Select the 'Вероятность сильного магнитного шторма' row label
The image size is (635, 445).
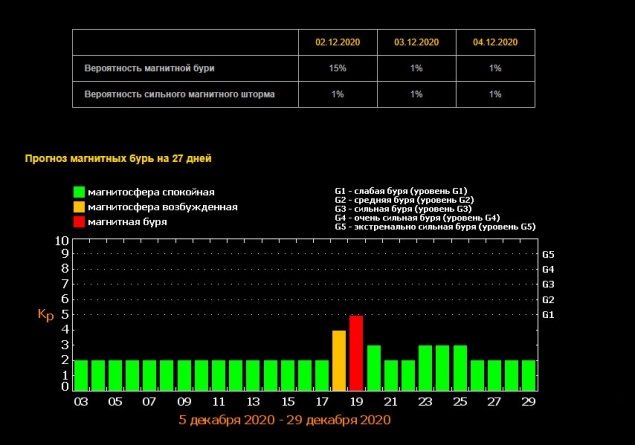pos(178,94)
